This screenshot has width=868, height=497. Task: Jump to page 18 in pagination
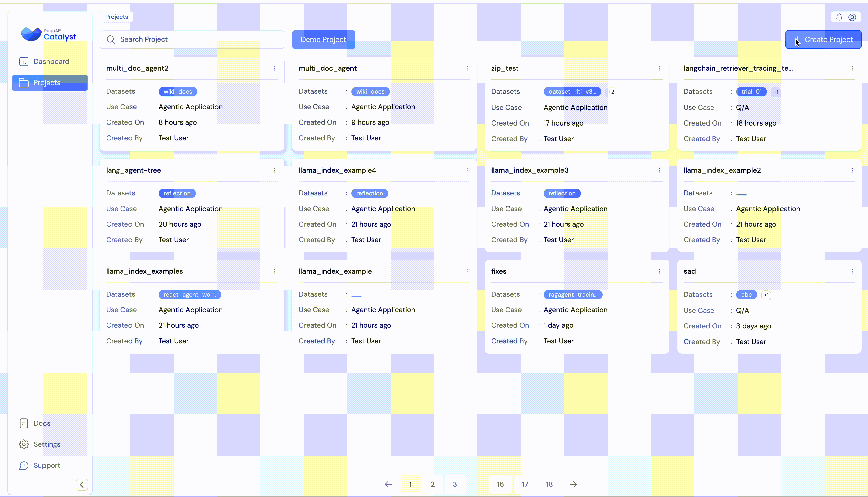click(549, 484)
